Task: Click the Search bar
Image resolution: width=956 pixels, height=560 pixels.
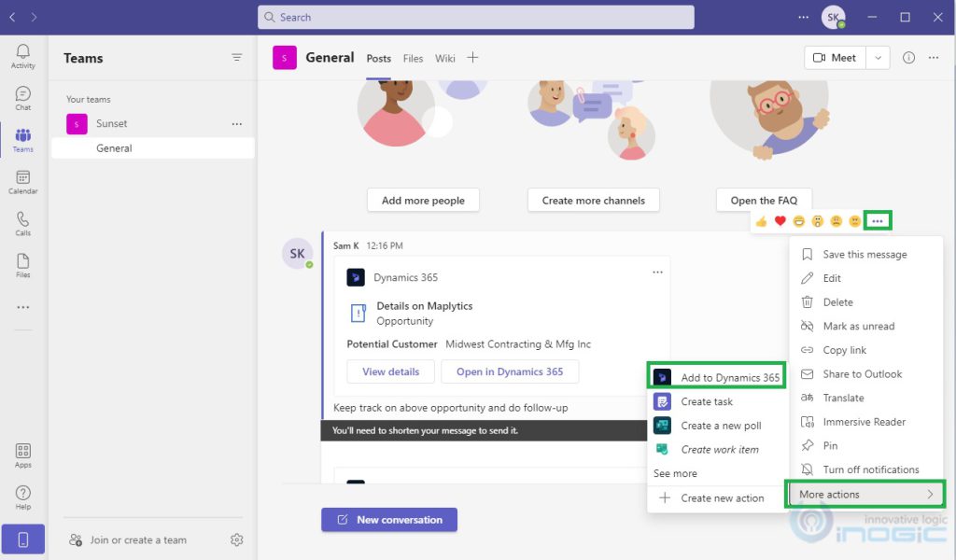Action: click(477, 17)
